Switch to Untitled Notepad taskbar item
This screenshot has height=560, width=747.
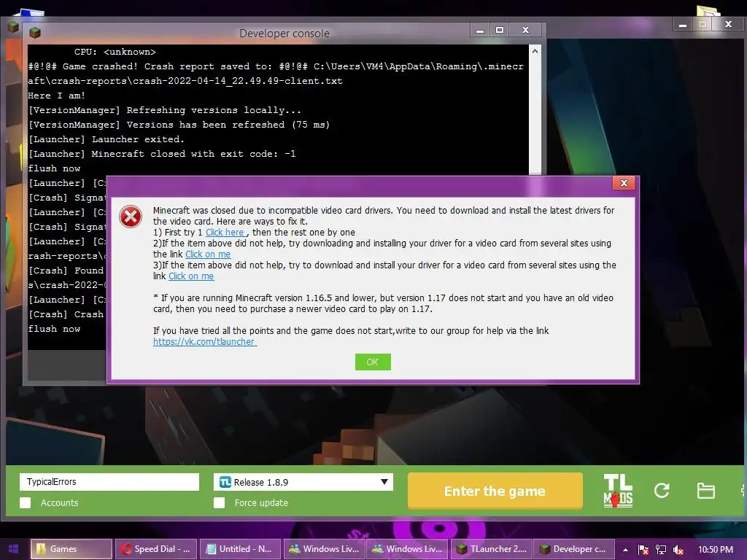tap(239, 549)
